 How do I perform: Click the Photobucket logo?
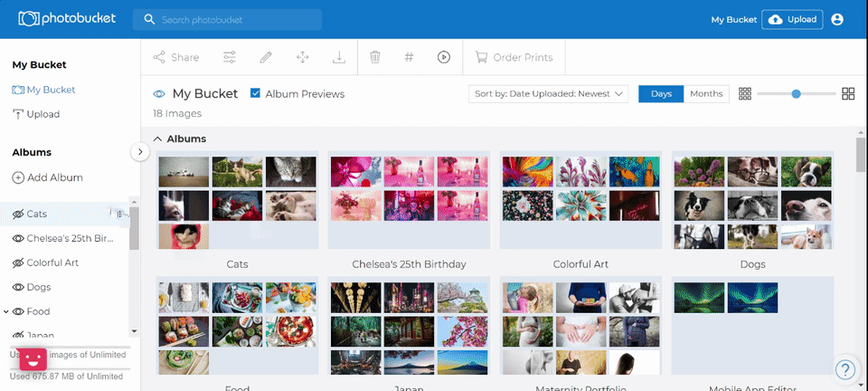pyautogui.click(x=67, y=18)
